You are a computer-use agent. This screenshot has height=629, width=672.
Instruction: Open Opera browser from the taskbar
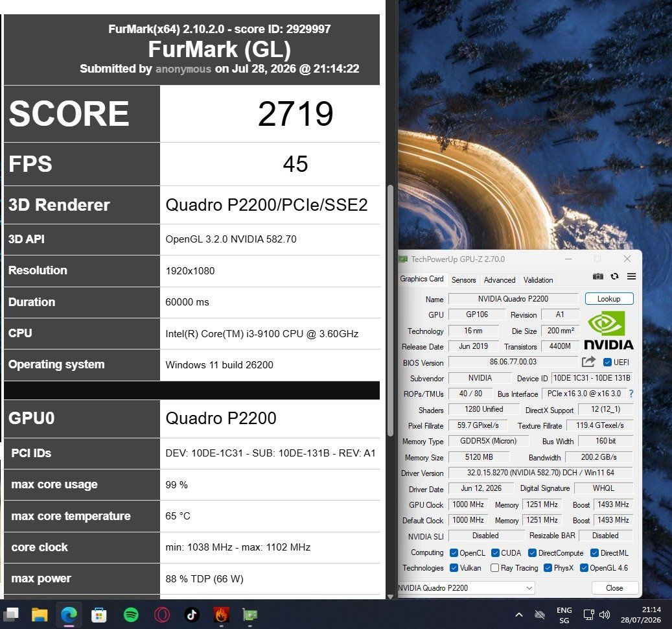point(162,615)
